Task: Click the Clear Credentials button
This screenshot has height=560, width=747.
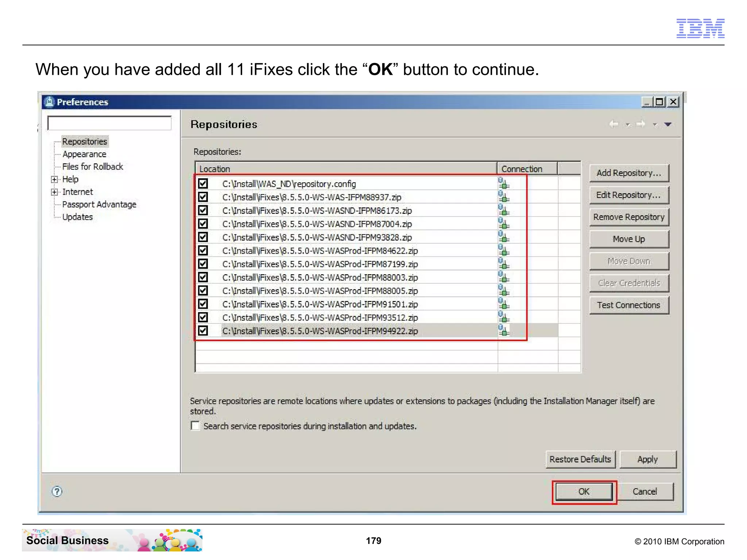Action: tap(629, 283)
